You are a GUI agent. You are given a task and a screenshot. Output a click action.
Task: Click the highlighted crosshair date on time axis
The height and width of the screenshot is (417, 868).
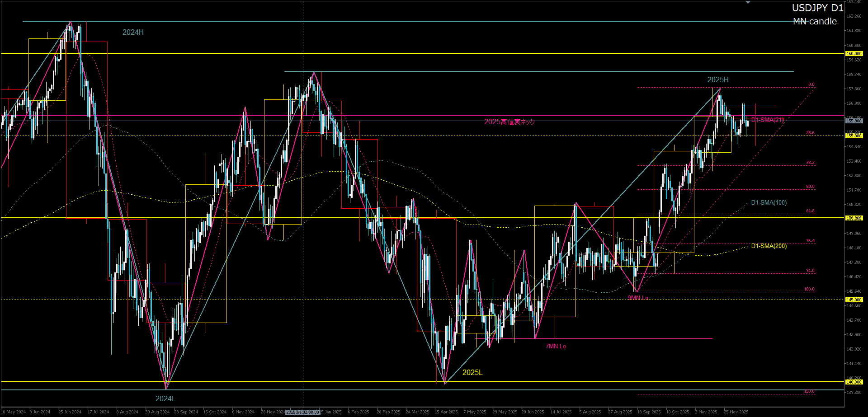(x=303, y=412)
